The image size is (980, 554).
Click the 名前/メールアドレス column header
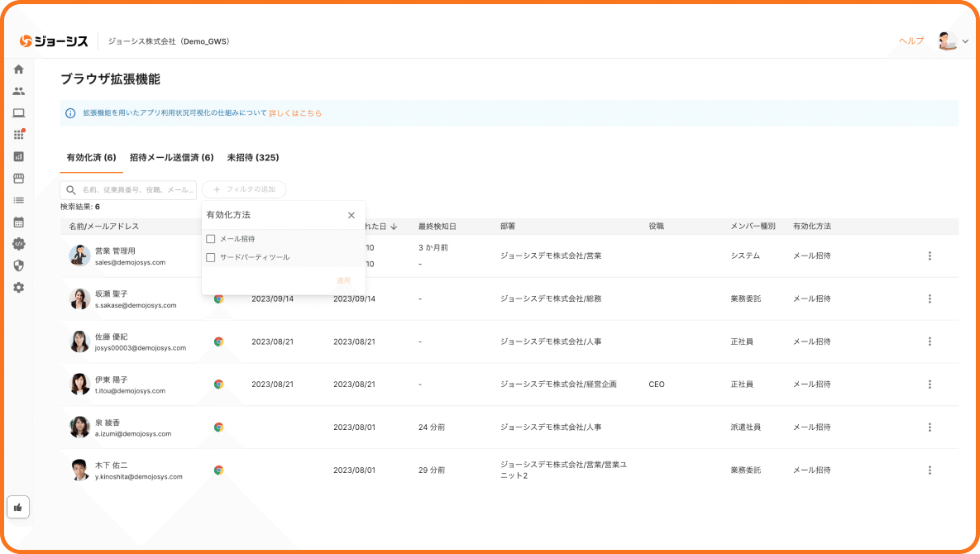[103, 227]
